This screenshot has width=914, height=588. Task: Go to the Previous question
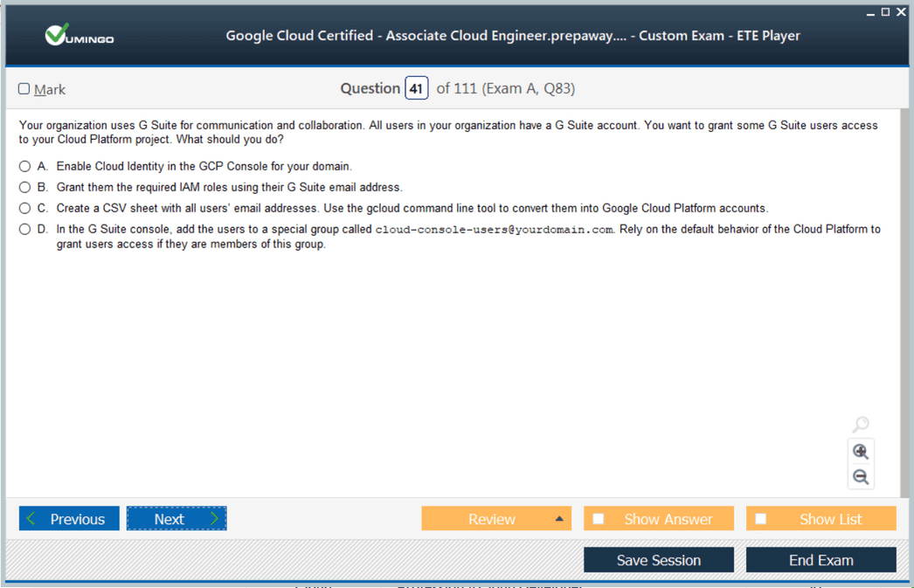[x=69, y=519]
